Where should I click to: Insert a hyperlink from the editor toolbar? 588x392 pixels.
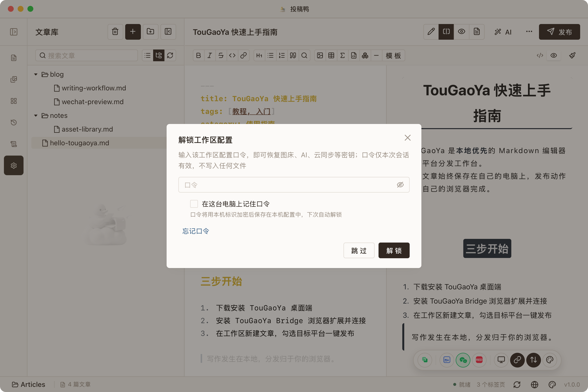point(244,56)
